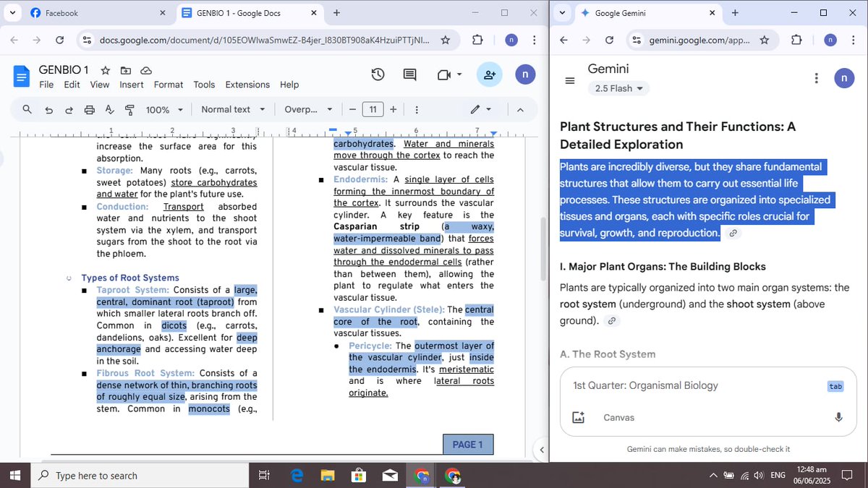Activate Gemini microphone voice input
The width and height of the screenshot is (868, 488).
pos(838,417)
